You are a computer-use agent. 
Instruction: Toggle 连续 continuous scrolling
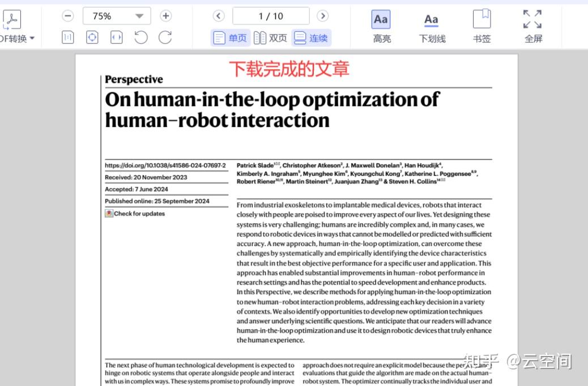311,38
